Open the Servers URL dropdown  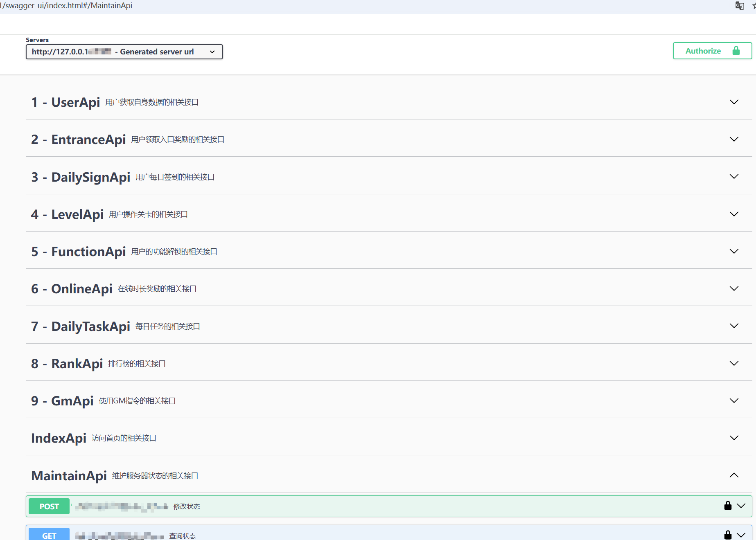point(124,52)
